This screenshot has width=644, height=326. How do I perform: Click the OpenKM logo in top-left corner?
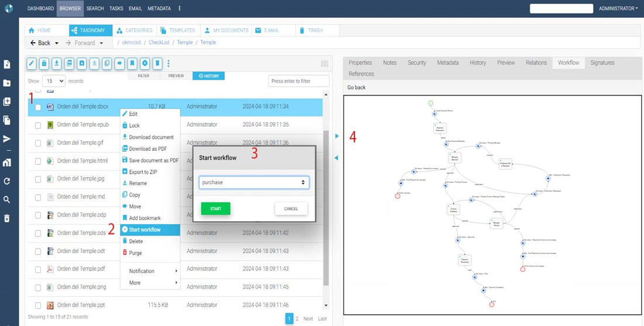coord(9,8)
